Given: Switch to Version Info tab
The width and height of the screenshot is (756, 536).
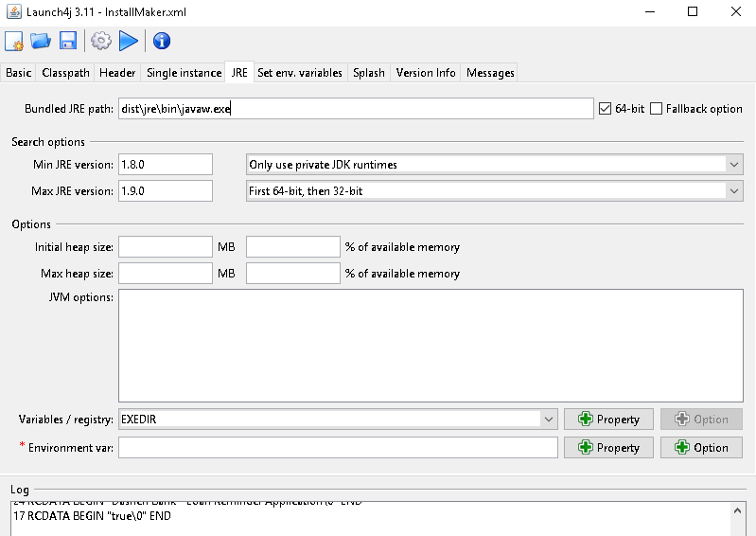Looking at the screenshot, I should tap(426, 73).
